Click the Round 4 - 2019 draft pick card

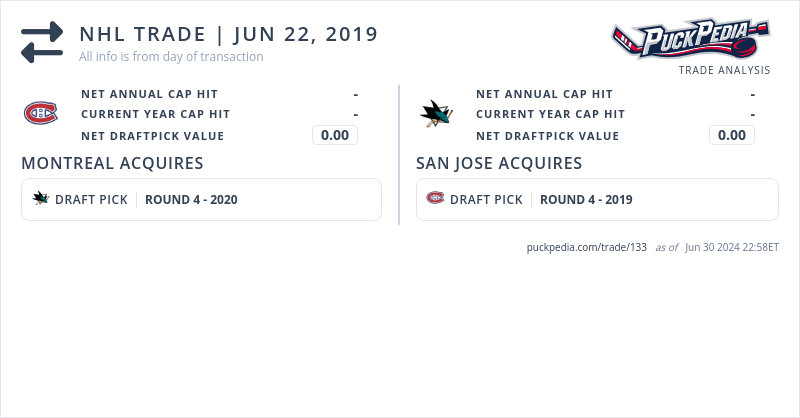(597, 199)
